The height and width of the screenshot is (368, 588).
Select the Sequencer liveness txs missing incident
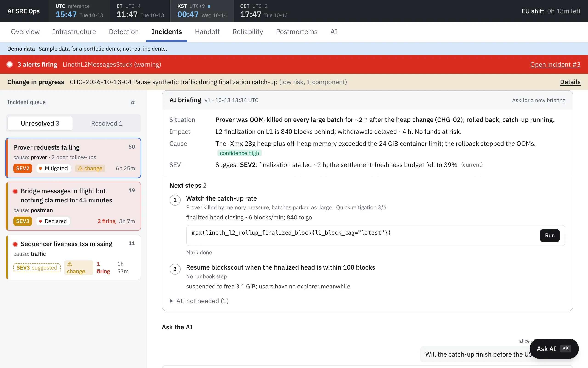click(x=73, y=257)
